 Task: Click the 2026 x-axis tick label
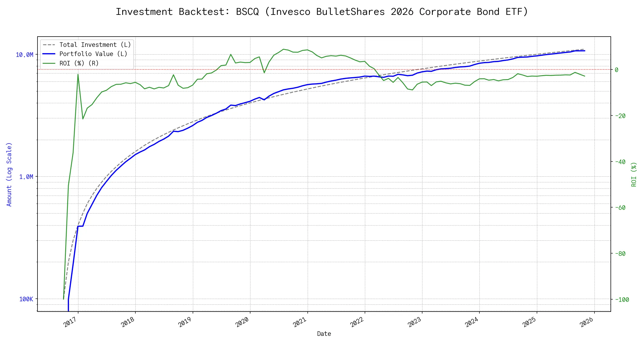click(x=587, y=322)
